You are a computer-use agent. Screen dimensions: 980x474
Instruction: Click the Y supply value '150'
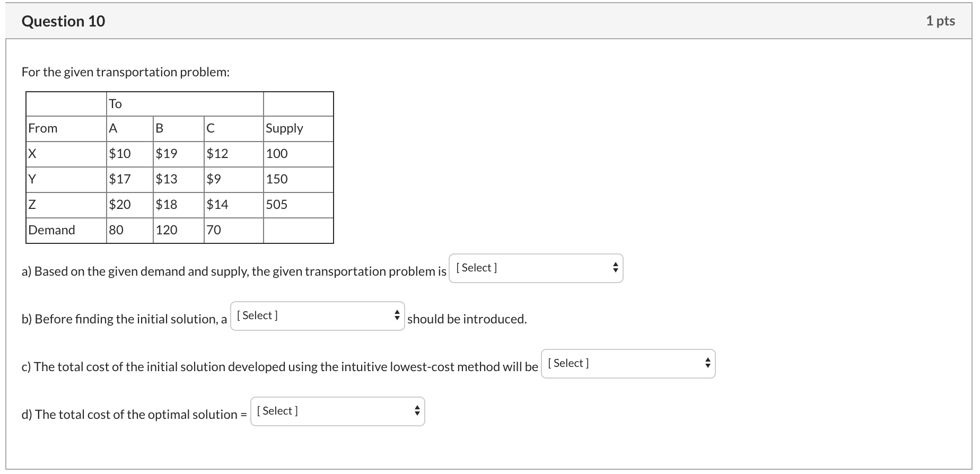click(x=277, y=179)
